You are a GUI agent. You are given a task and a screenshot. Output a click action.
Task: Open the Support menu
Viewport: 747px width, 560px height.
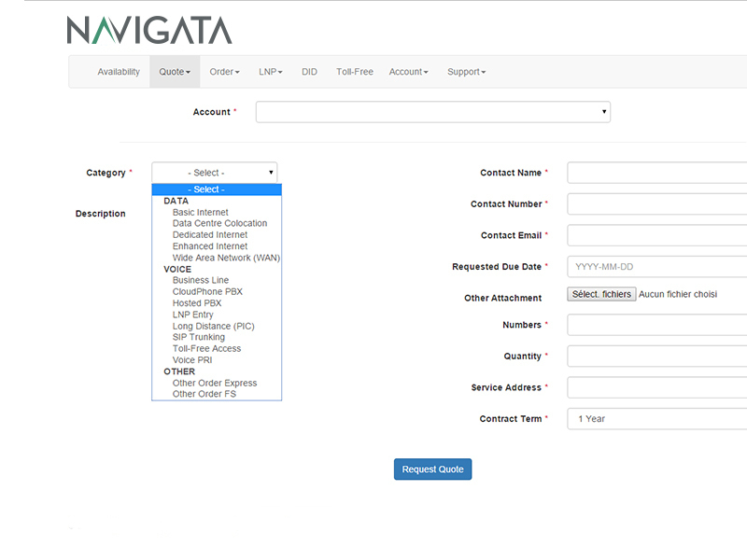click(466, 72)
